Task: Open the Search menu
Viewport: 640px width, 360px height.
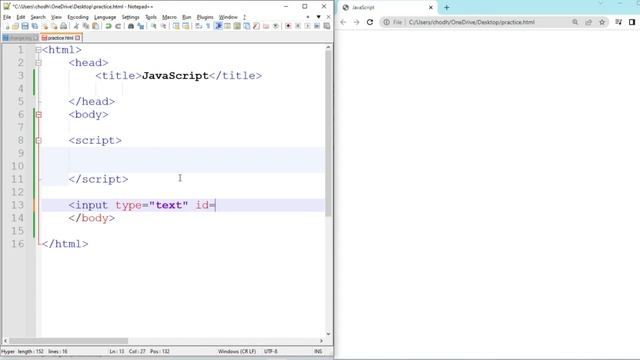Action: tap(38, 17)
